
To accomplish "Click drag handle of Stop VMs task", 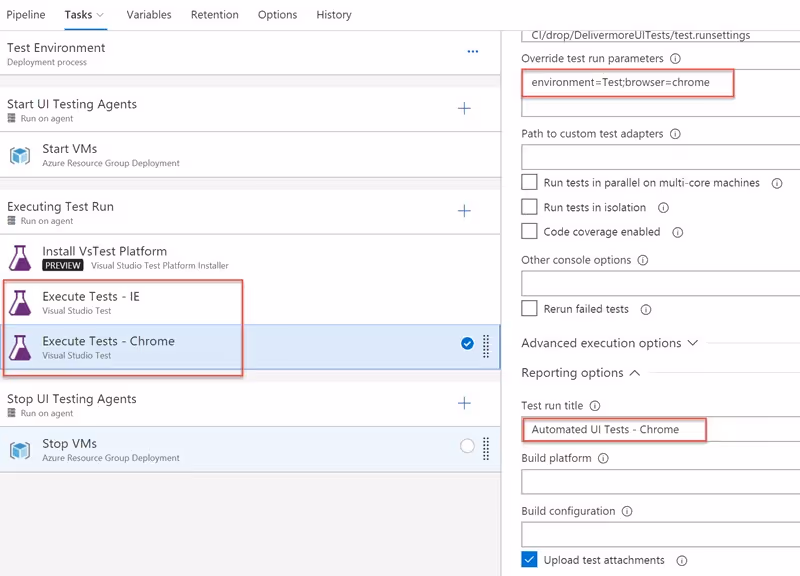I will point(486,448).
